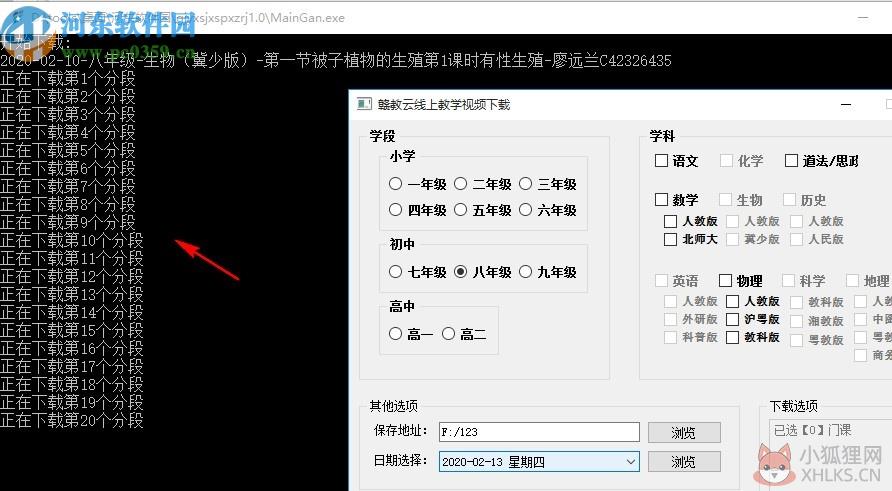Tick 人教版 under 数学
Viewport: 892px width, 491px height.
click(x=670, y=221)
